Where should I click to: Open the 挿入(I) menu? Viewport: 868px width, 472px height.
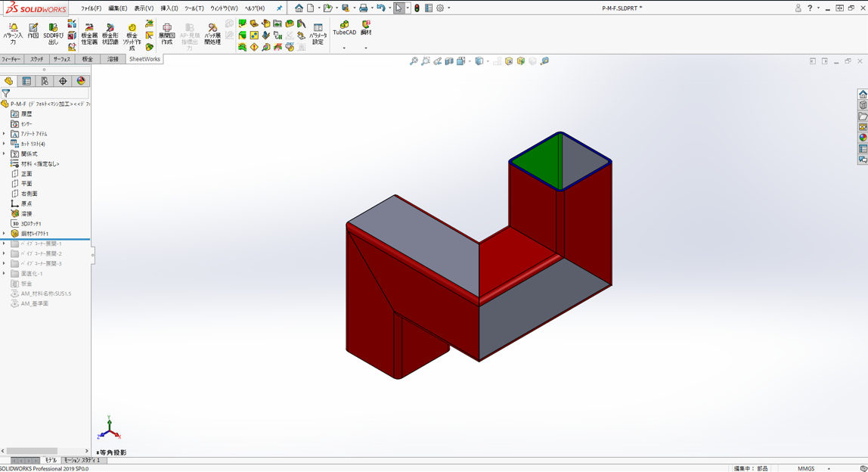[169, 8]
